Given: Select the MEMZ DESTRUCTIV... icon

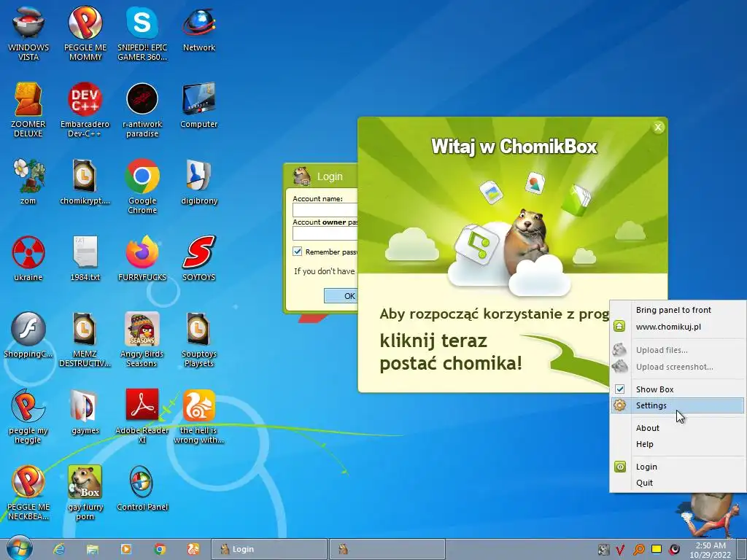Looking at the screenshot, I should pos(85,339).
